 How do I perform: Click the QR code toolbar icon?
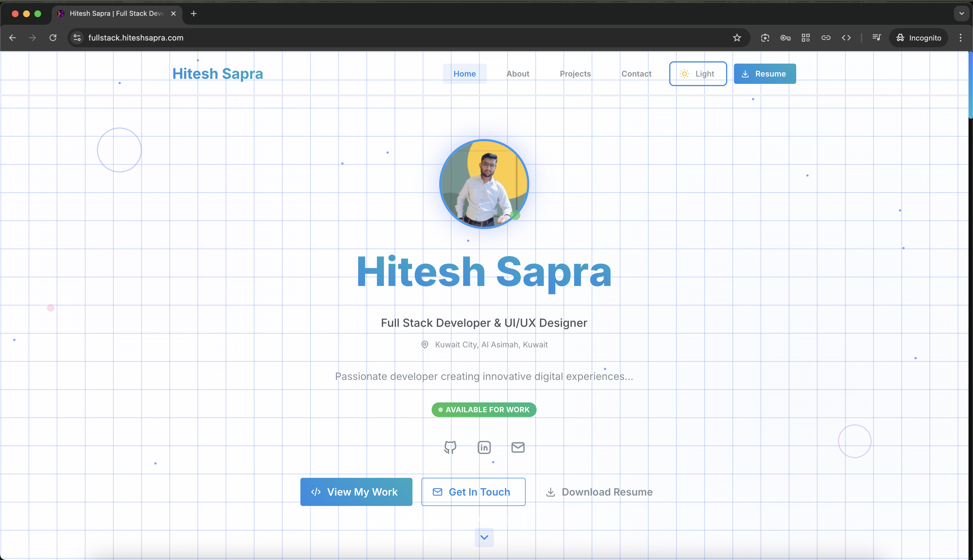pos(806,38)
